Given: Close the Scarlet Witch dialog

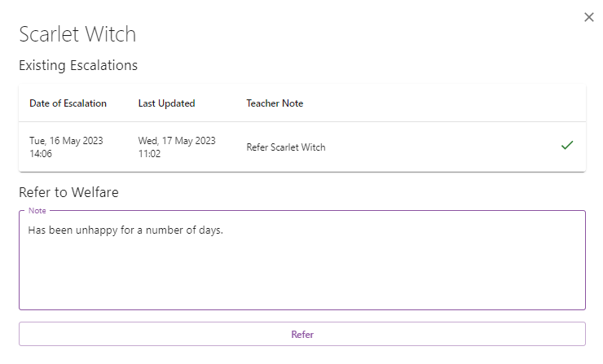Looking at the screenshot, I should 589,17.
